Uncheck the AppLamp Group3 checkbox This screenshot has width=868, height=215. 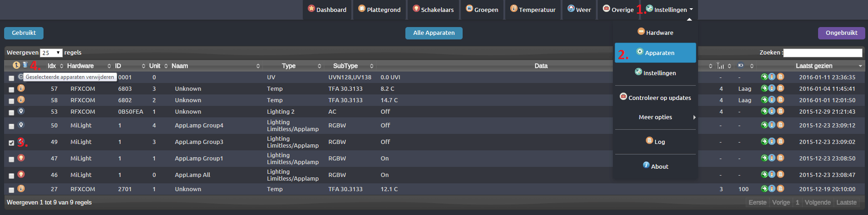tap(11, 143)
